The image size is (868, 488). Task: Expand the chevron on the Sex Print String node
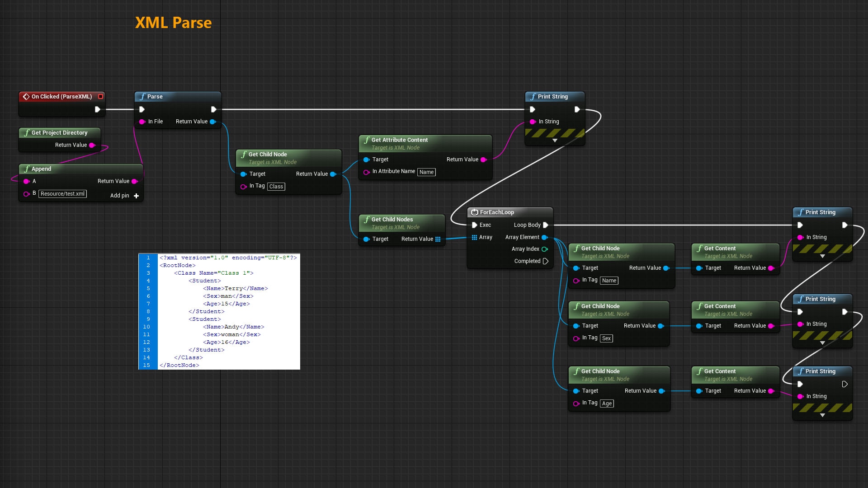pos(822,343)
